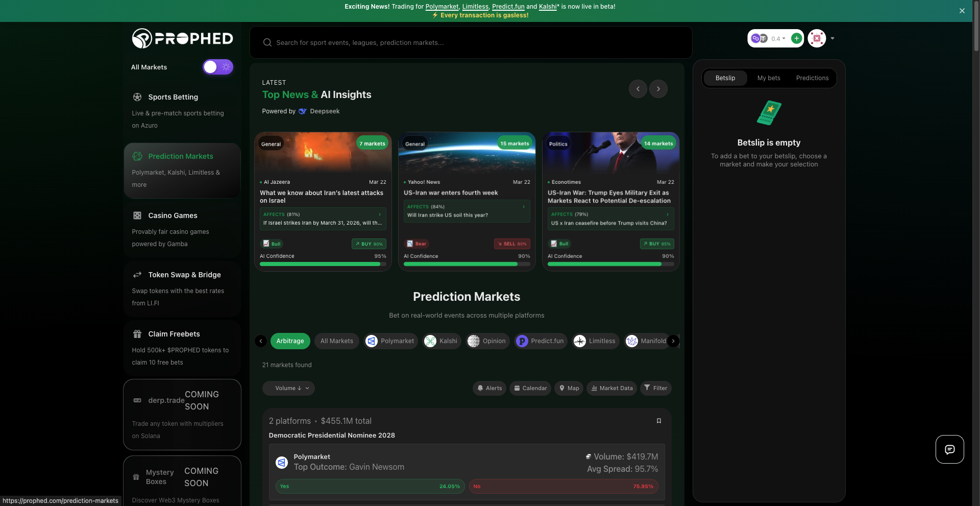Open the Predictions tab
The width and height of the screenshot is (980, 506).
(x=812, y=78)
